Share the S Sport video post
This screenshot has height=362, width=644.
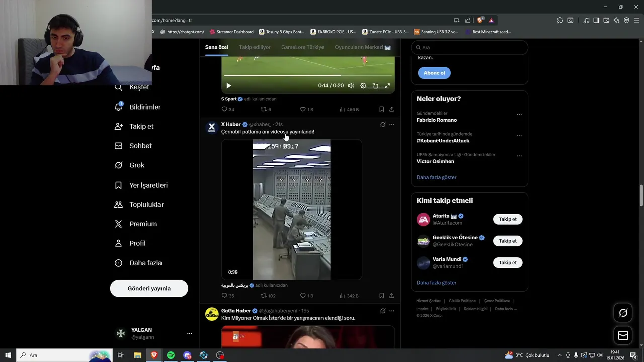392,109
